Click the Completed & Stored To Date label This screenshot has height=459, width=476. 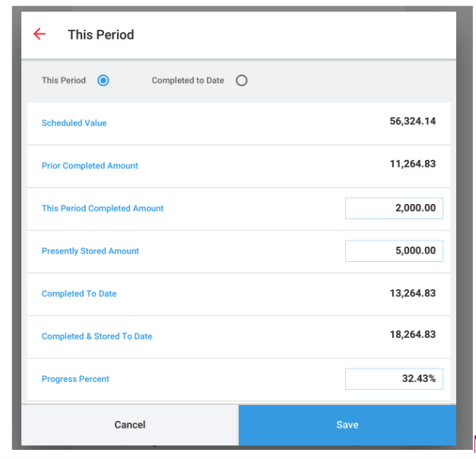pos(97,336)
